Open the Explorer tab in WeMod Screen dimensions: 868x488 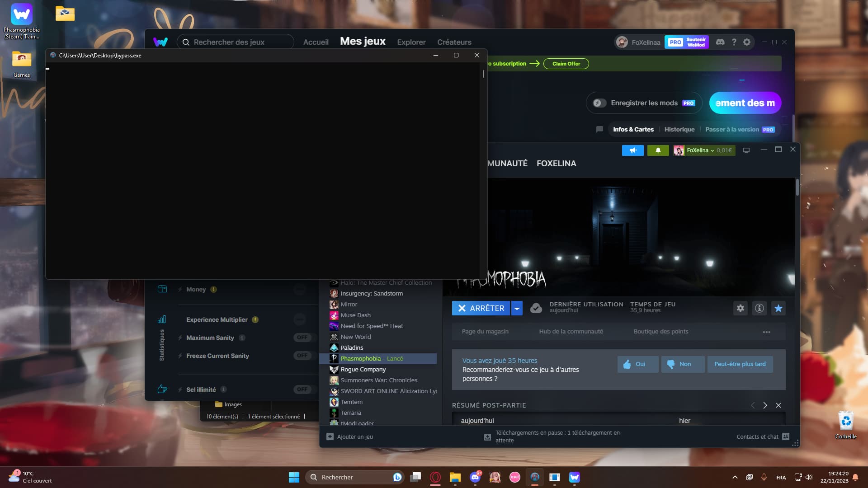pyautogui.click(x=411, y=42)
